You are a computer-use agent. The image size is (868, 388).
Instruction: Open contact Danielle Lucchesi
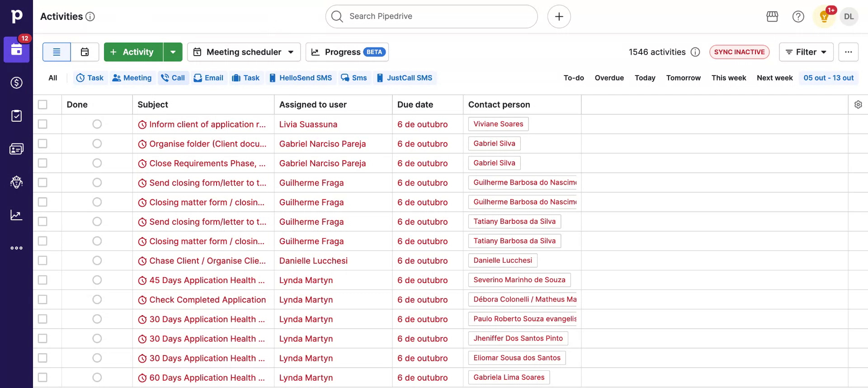[503, 260]
